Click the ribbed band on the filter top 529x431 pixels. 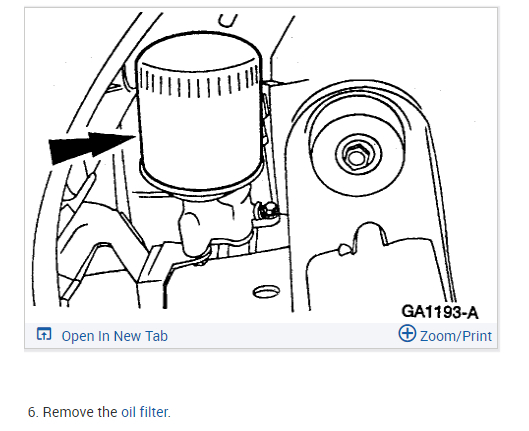(x=199, y=83)
